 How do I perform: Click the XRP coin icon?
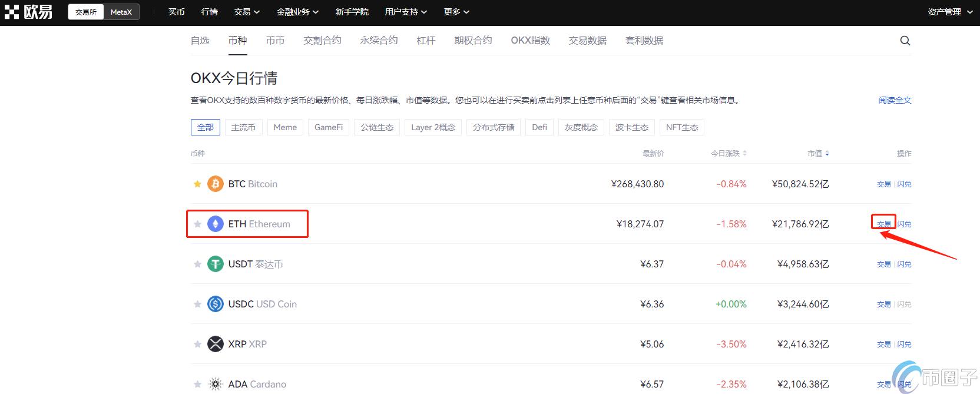tap(216, 344)
